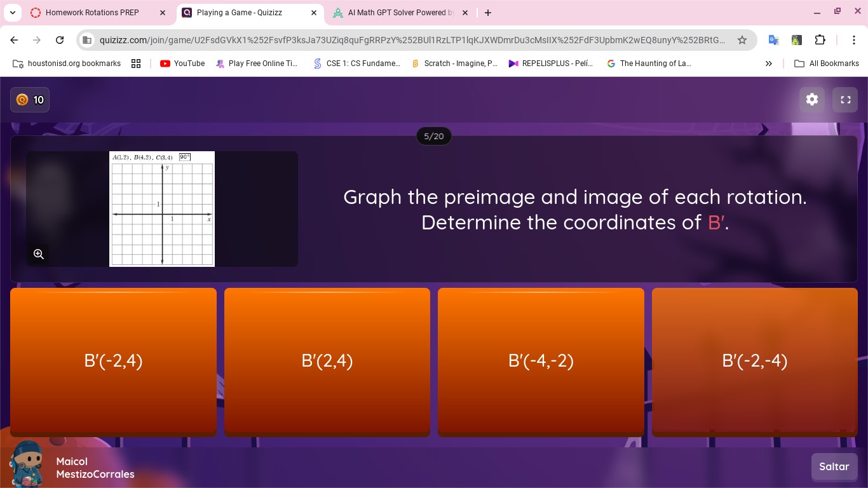Open the Chrome extensions puzzle icon
The image size is (868, 488).
coord(820,40)
